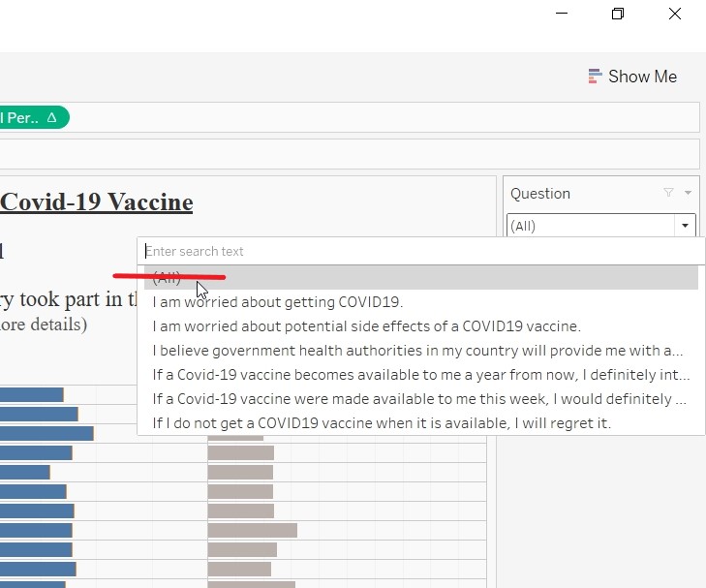Click the top blue bar in chart
Image resolution: width=706 pixels, height=588 pixels.
click(31, 395)
